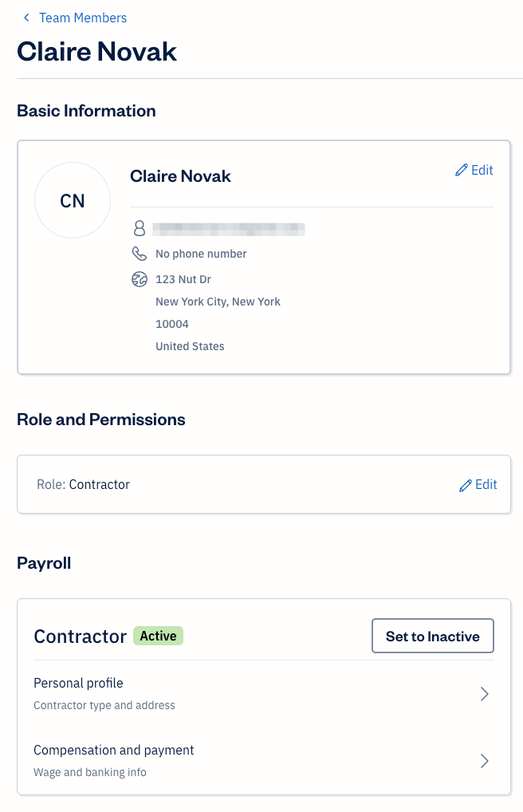The height and width of the screenshot is (812, 523).
Task: Click the pencil icon beside the Role Edit link
Action: [x=465, y=484]
